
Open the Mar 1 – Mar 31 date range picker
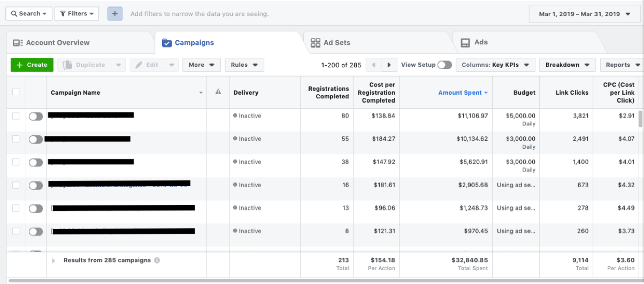[x=585, y=14]
